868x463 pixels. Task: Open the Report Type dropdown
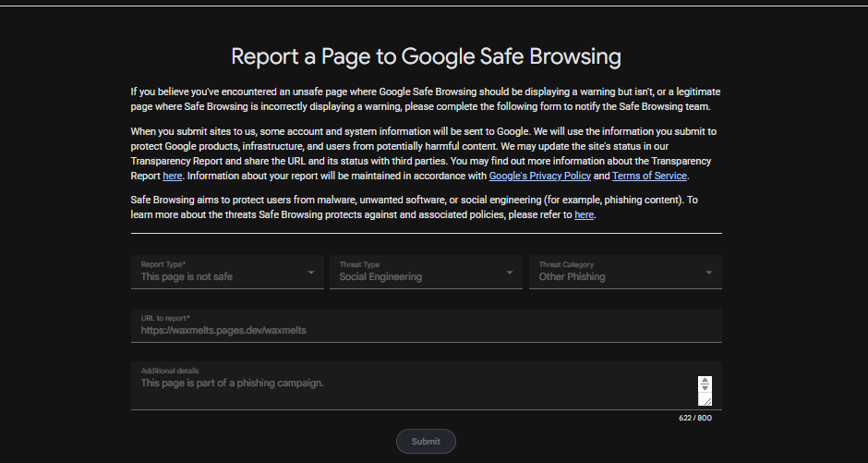(227, 272)
